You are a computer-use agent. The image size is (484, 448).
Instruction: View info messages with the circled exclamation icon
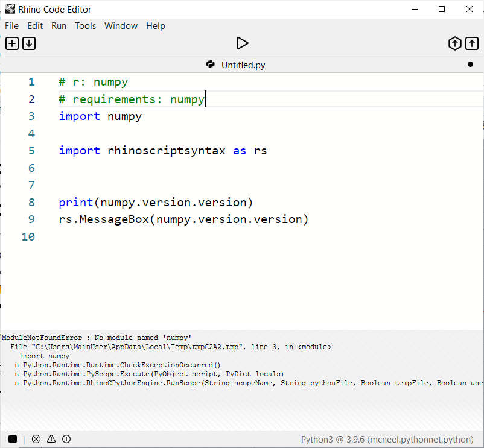(x=66, y=438)
